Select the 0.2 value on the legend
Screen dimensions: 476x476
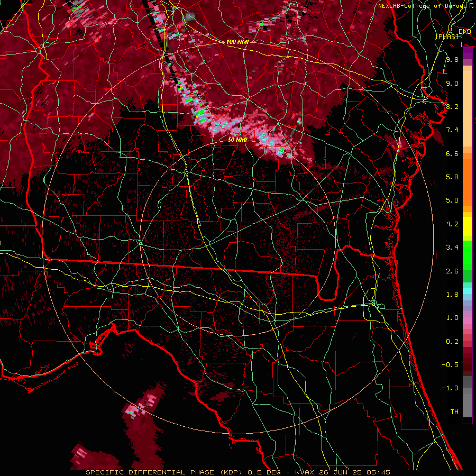pyautogui.click(x=452, y=342)
